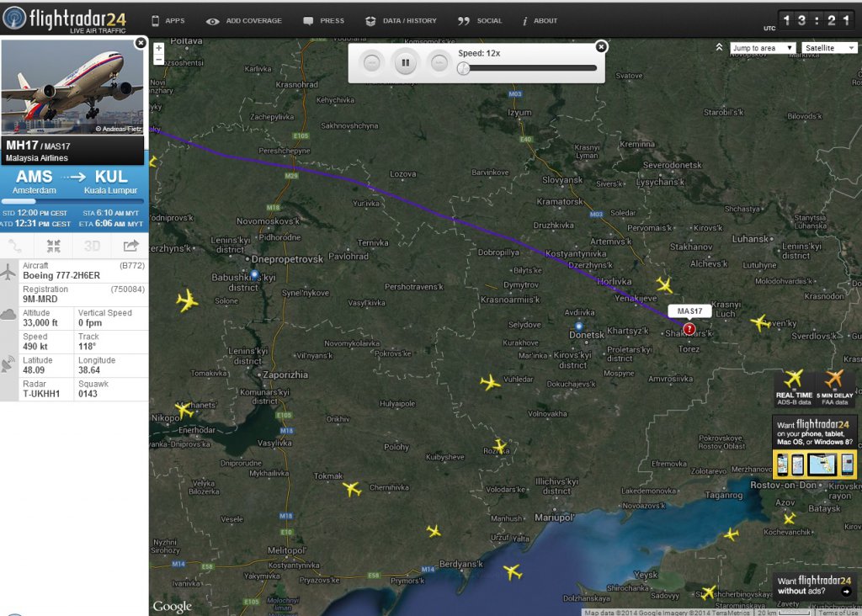Open the Satellite map type dropdown
The height and width of the screenshot is (616, 862).
point(829,48)
